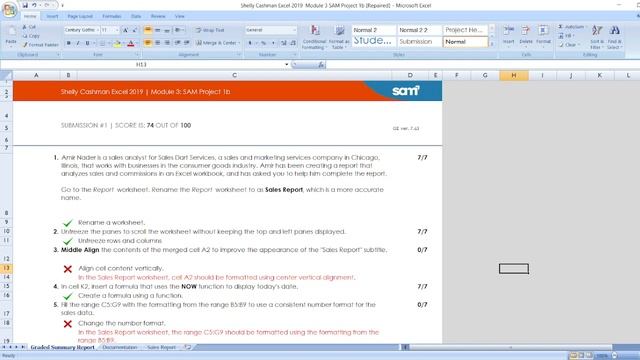Screen dimensions: 640x360
Task: Undo the last action
Action: tap(34, 5)
